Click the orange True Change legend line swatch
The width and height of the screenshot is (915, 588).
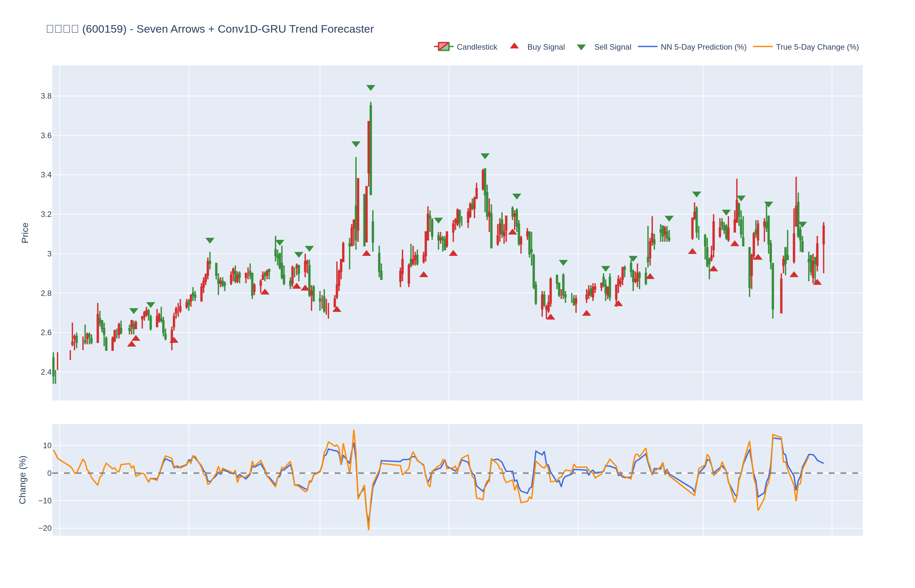coord(763,47)
